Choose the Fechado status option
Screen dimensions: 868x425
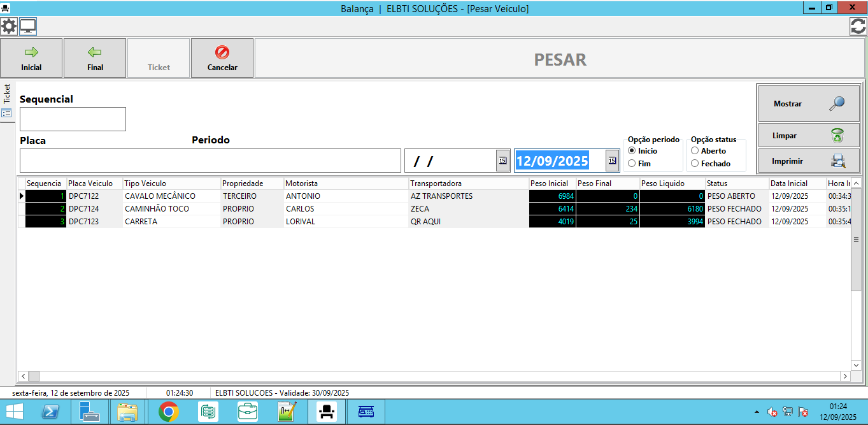(695, 164)
